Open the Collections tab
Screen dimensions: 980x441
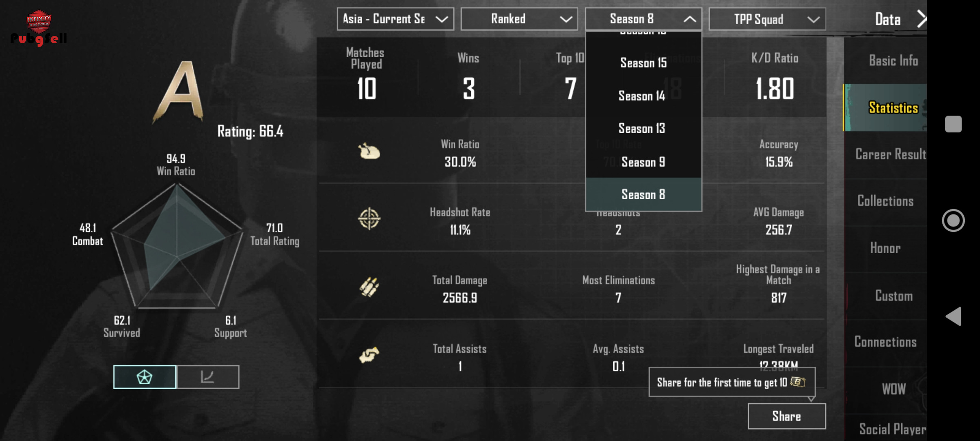tap(886, 201)
